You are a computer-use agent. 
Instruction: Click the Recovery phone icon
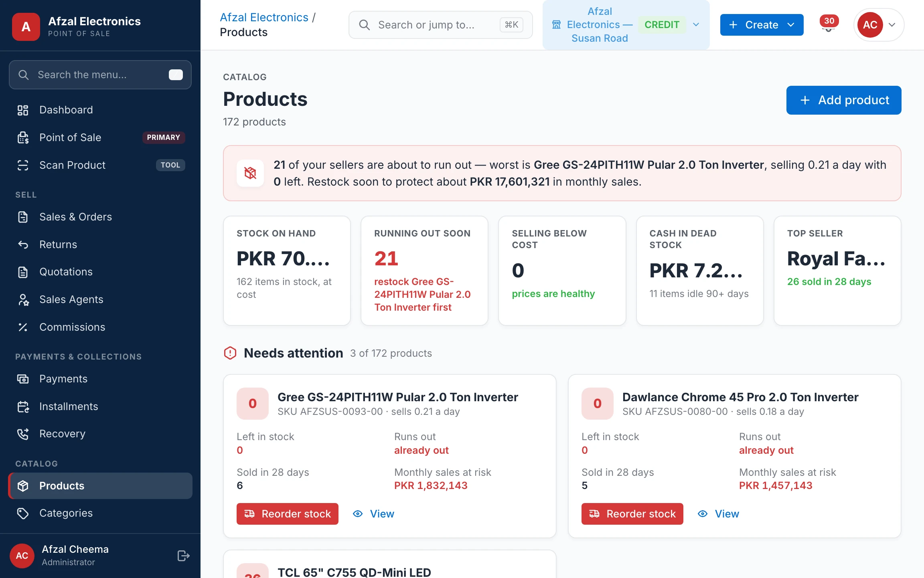click(23, 434)
